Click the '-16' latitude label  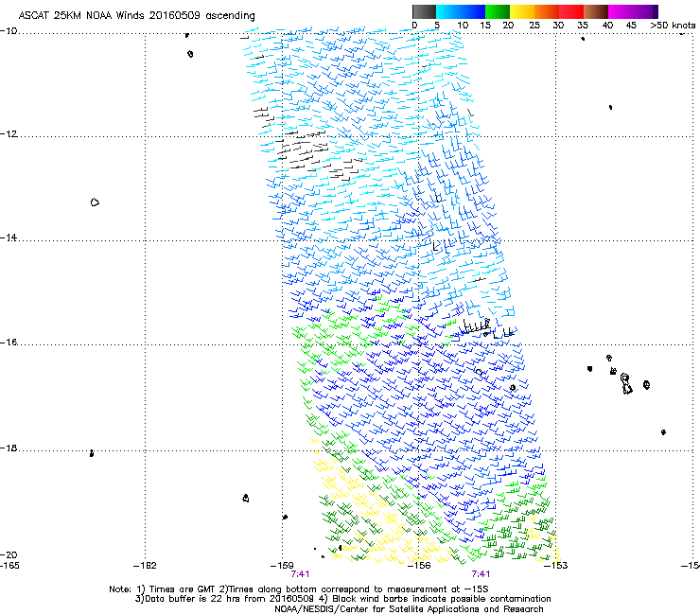(x=9, y=343)
